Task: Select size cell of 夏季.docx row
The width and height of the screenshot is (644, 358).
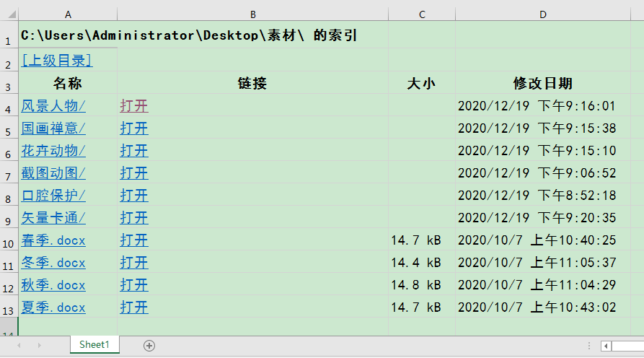Action: click(x=422, y=307)
